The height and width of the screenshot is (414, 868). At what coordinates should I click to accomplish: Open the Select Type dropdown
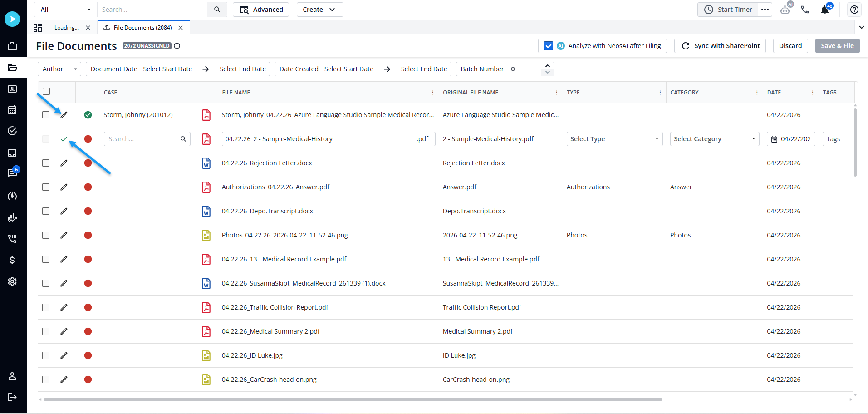[615, 139]
